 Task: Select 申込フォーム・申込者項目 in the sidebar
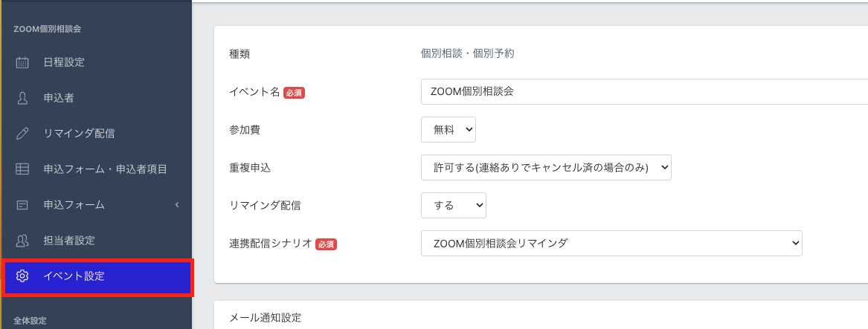[x=105, y=169]
